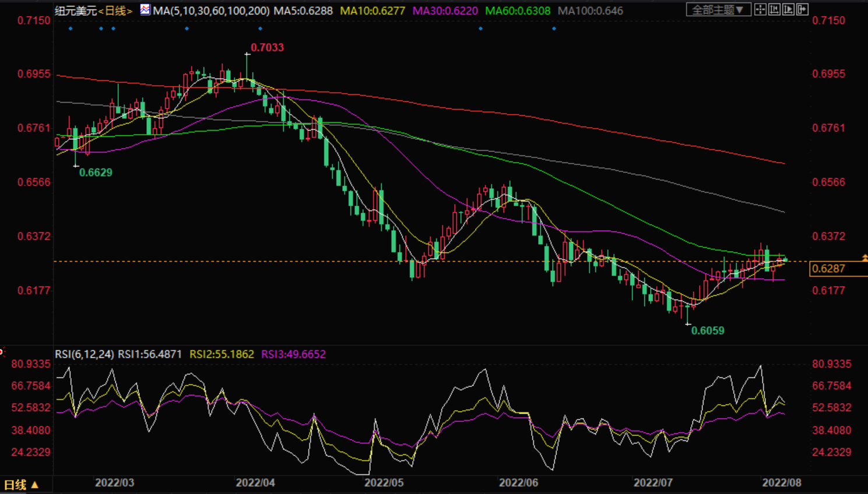Click the 2022/07 date on time axis
868x494 pixels.
[x=653, y=482]
